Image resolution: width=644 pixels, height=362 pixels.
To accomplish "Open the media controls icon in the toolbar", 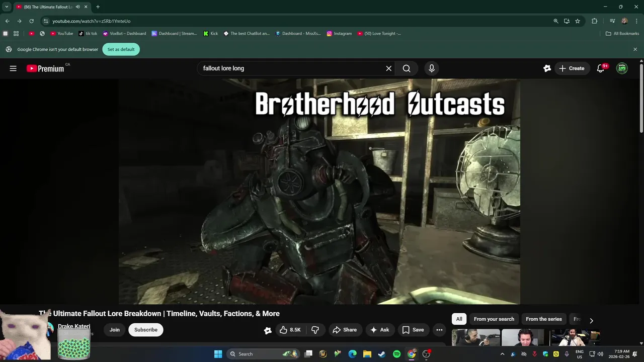I will 612,21.
